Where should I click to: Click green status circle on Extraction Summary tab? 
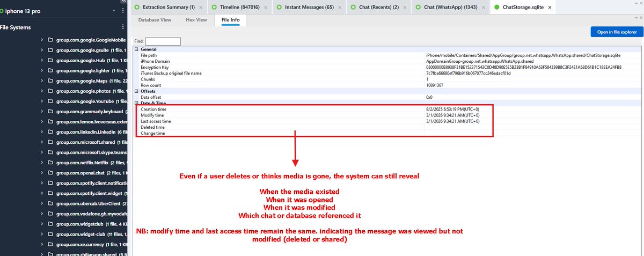click(137, 7)
